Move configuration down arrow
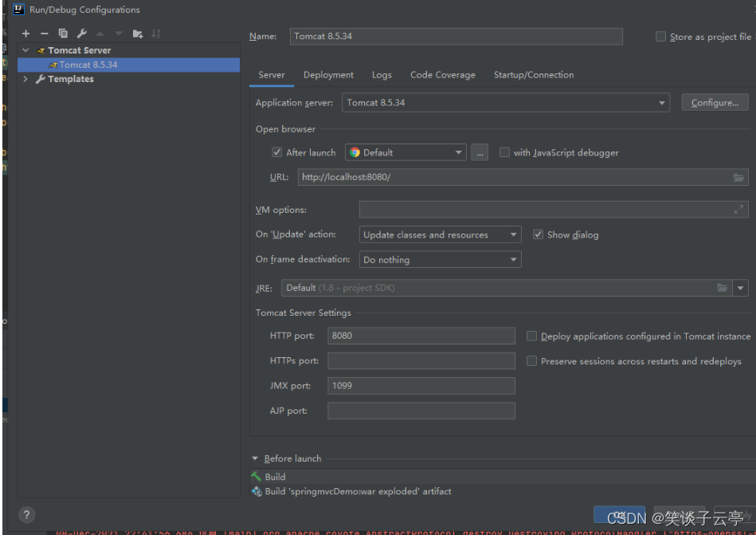The width and height of the screenshot is (756, 535). [119, 33]
